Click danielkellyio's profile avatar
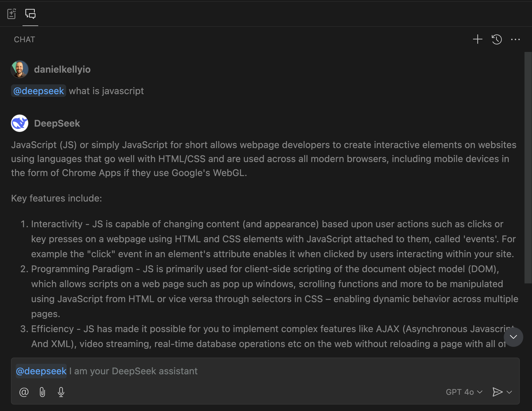The width and height of the screenshot is (532, 411). click(19, 69)
